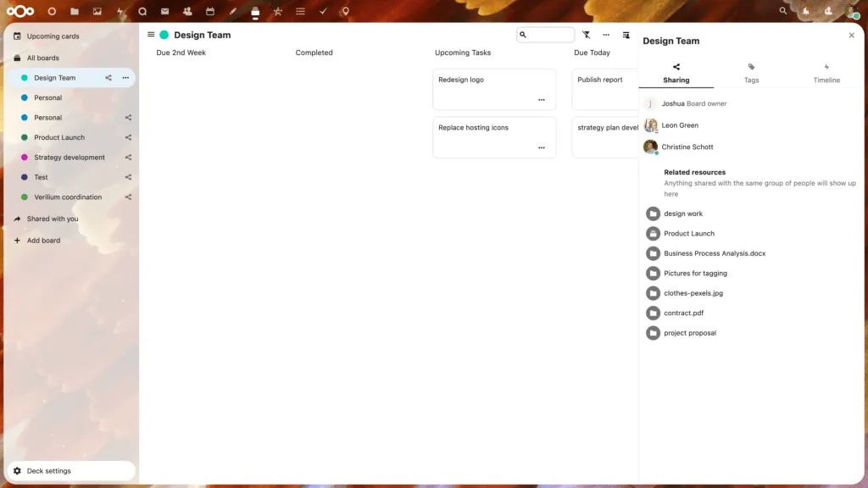Close the Design Team sidebar

pyautogui.click(x=851, y=36)
